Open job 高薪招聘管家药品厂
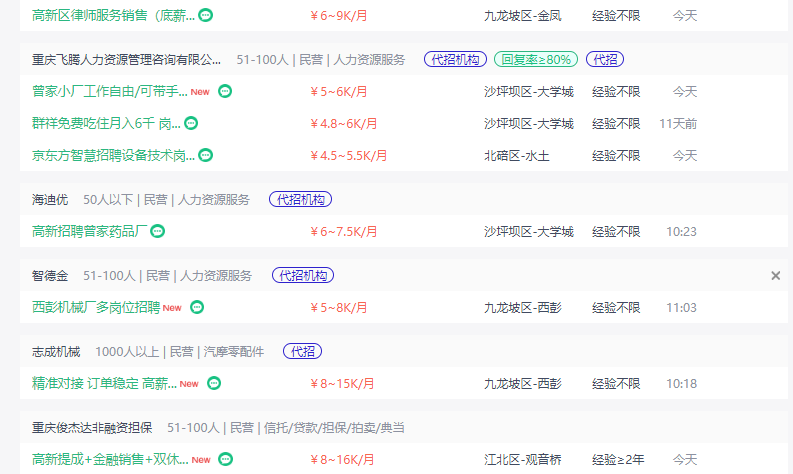 (90, 231)
